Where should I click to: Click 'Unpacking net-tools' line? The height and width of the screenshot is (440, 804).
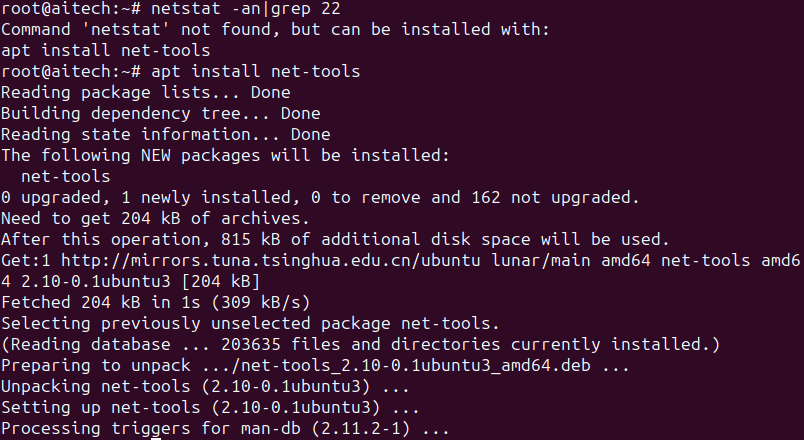pyautogui.click(x=205, y=387)
